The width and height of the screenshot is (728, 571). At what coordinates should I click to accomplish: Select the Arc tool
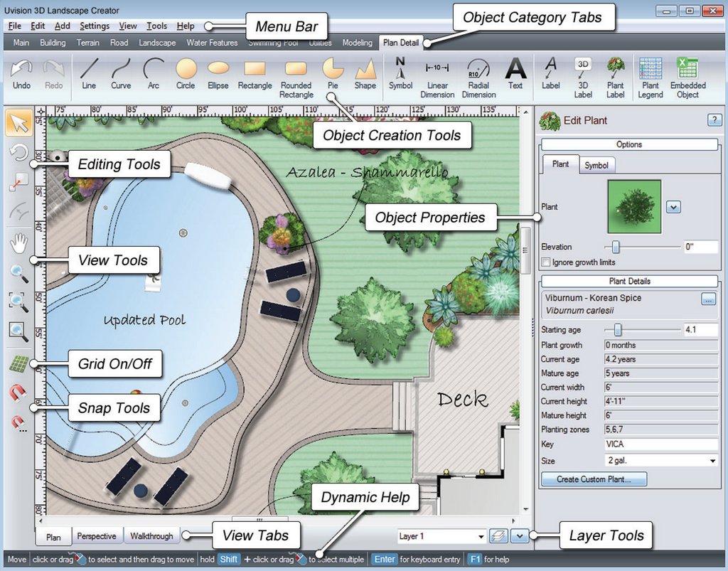click(154, 74)
